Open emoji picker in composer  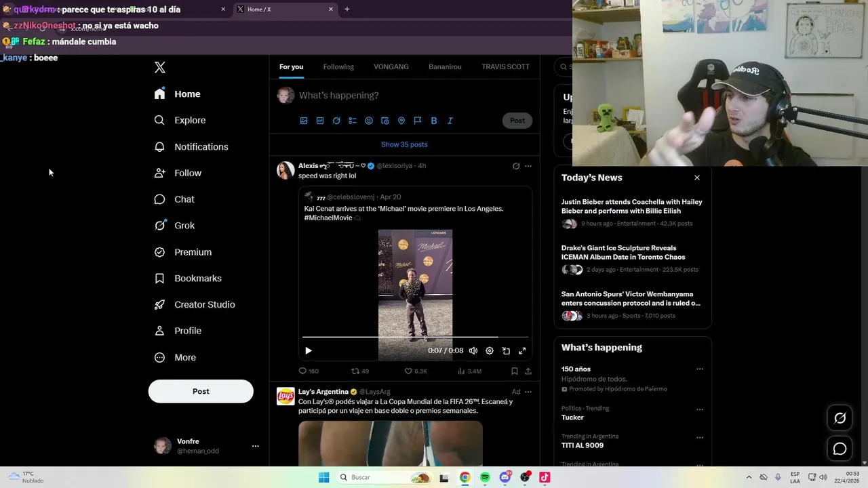click(x=369, y=121)
